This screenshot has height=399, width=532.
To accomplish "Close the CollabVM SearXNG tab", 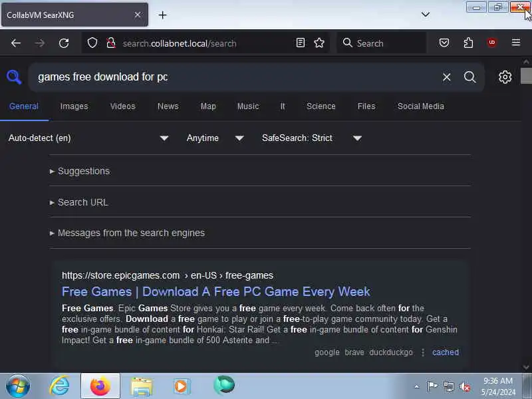I will tap(138, 15).
